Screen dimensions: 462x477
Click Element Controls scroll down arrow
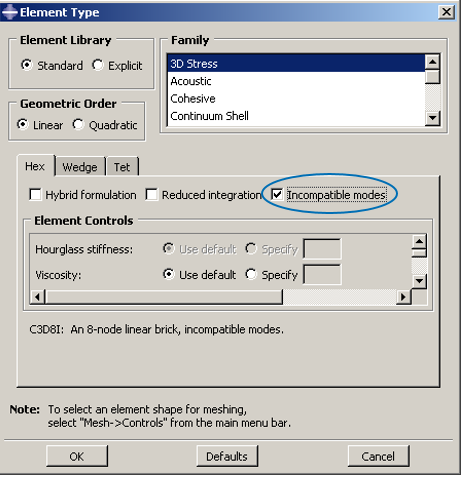click(x=419, y=281)
